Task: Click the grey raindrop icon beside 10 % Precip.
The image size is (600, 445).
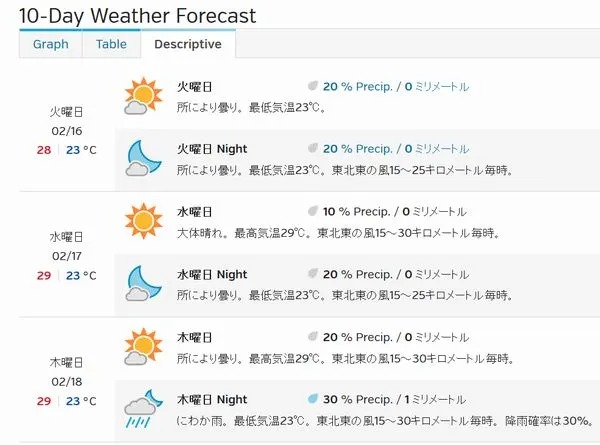Action: pos(313,211)
